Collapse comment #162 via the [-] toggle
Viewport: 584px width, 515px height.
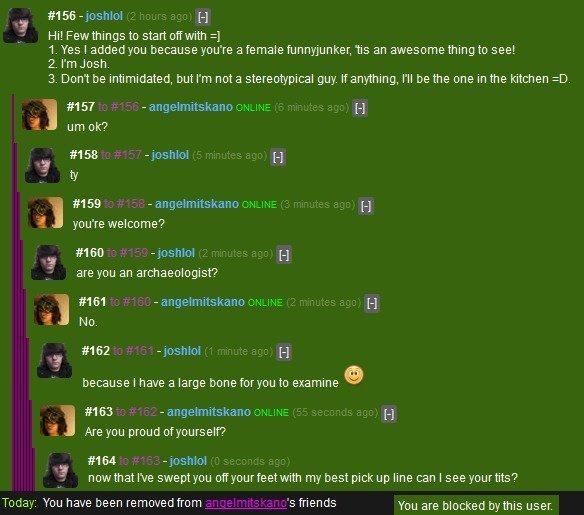coord(284,352)
